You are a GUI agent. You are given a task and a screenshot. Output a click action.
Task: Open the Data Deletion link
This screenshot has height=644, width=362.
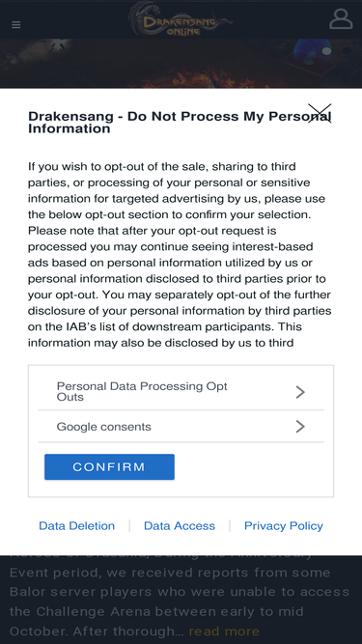click(x=77, y=525)
